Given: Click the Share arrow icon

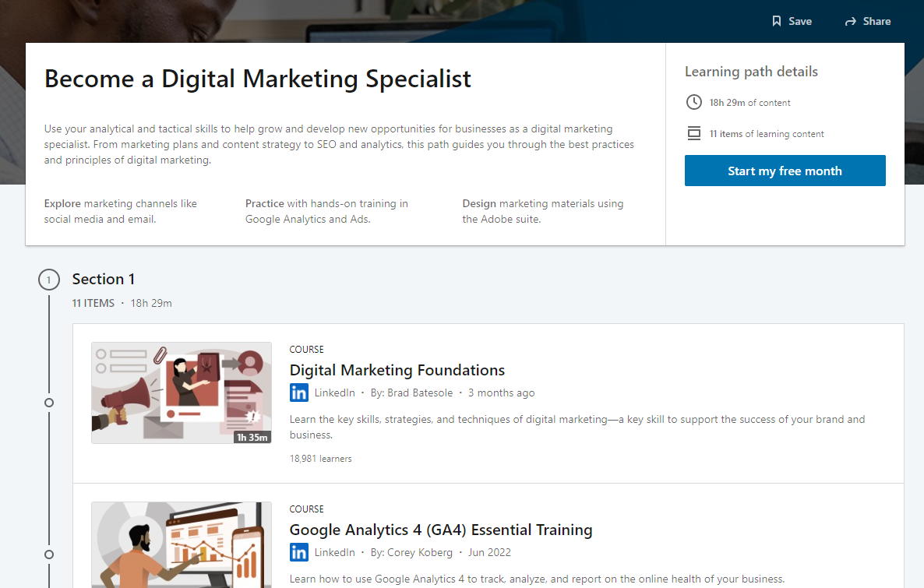Looking at the screenshot, I should [850, 22].
